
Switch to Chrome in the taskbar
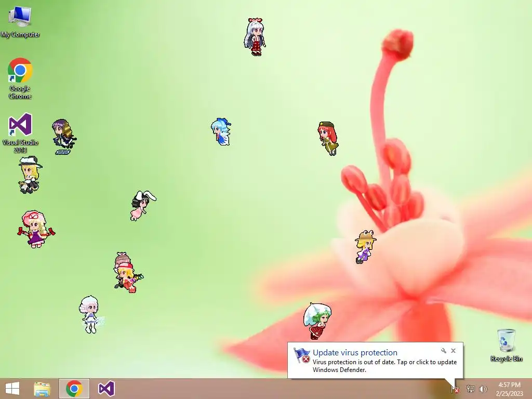(74, 389)
